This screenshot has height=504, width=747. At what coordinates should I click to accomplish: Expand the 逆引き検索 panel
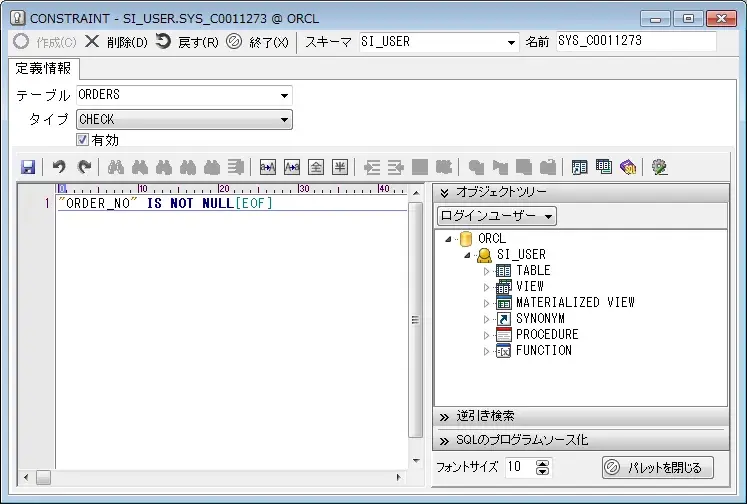point(581,417)
